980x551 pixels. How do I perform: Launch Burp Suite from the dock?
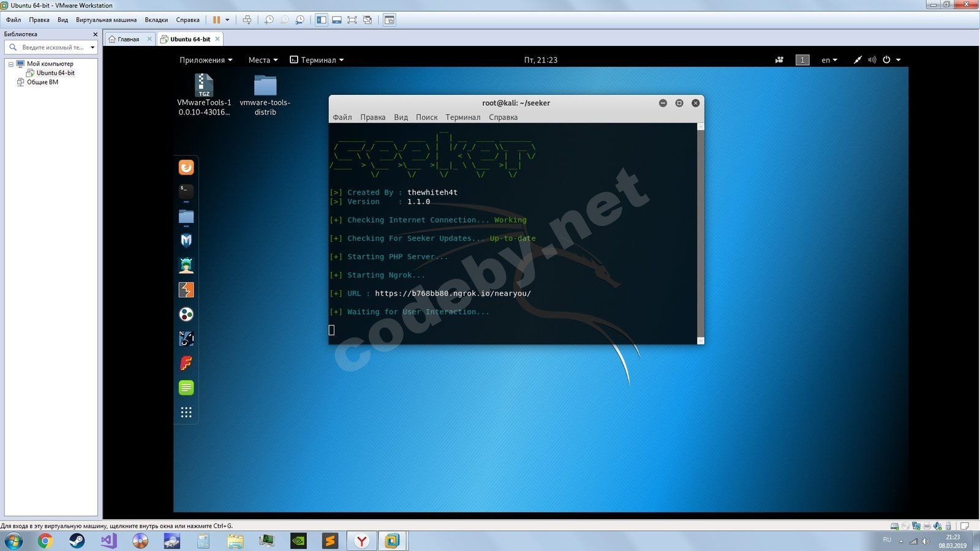point(186,290)
